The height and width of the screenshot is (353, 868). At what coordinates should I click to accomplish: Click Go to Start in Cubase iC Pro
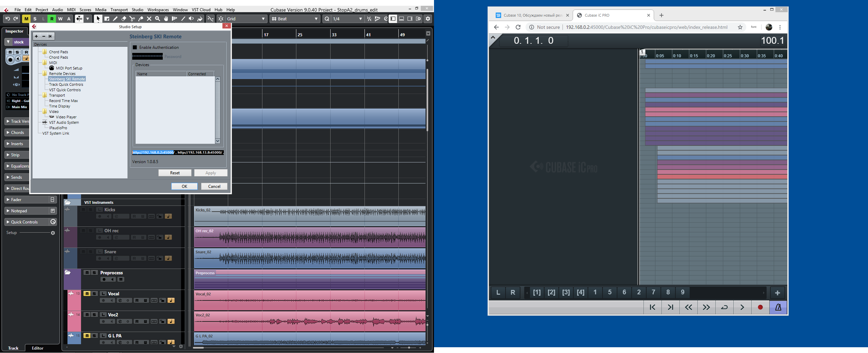[x=652, y=307]
